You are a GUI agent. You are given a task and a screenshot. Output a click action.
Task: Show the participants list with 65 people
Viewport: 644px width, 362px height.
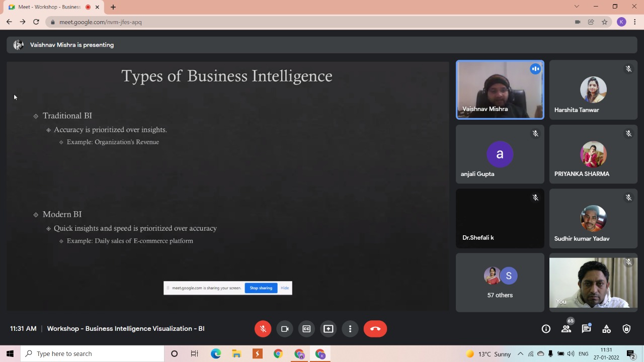567,329
